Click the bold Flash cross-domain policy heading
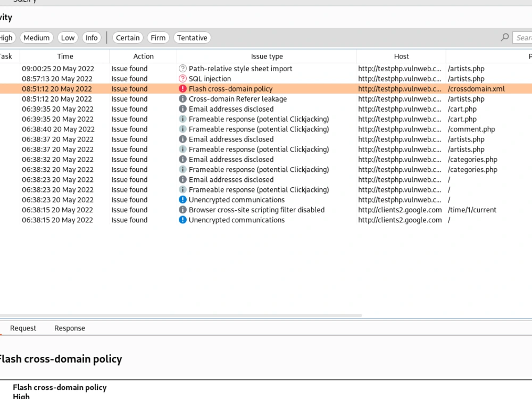Screen dimensions: 532x399 click(x=60, y=359)
